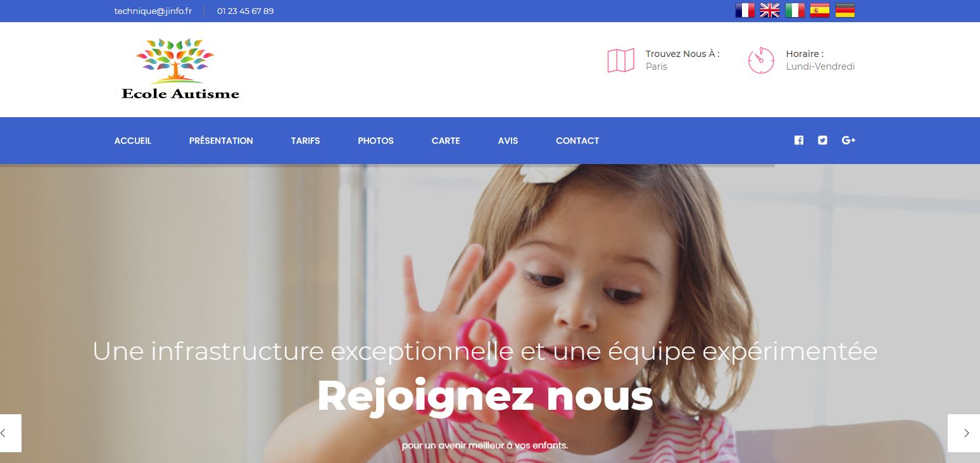Click the phone number 01 23 45 67 89

(x=246, y=11)
